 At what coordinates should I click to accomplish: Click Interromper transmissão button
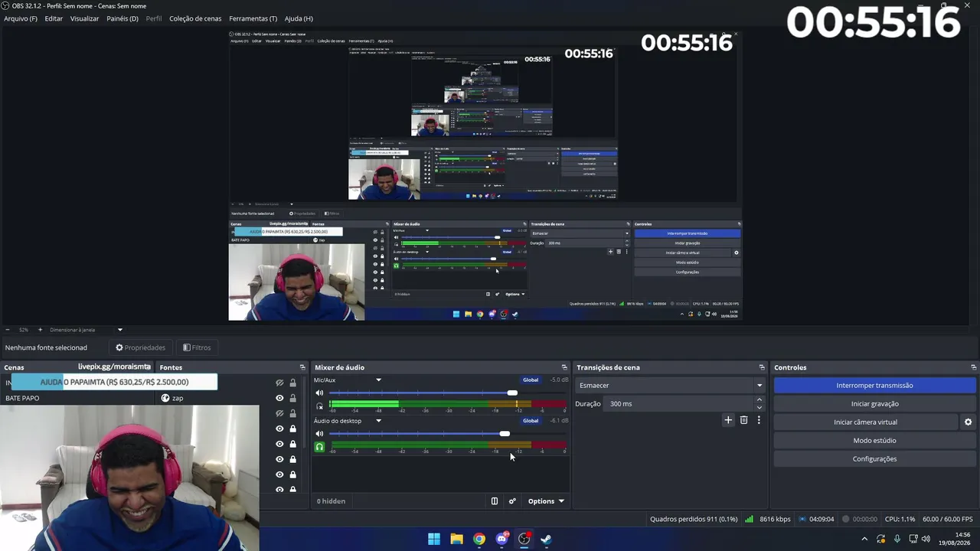tap(874, 386)
